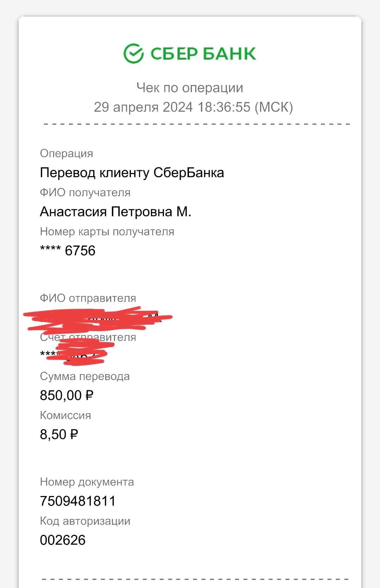Select the card number ending 6756

click(68, 251)
